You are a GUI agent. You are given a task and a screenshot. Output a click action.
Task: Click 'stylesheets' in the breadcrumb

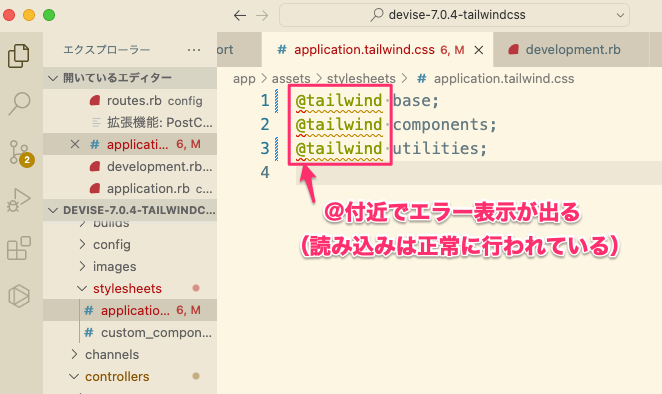(361, 79)
